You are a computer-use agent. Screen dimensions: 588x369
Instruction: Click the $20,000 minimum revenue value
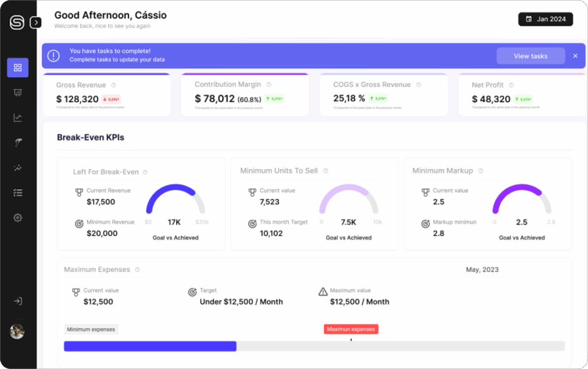click(102, 233)
